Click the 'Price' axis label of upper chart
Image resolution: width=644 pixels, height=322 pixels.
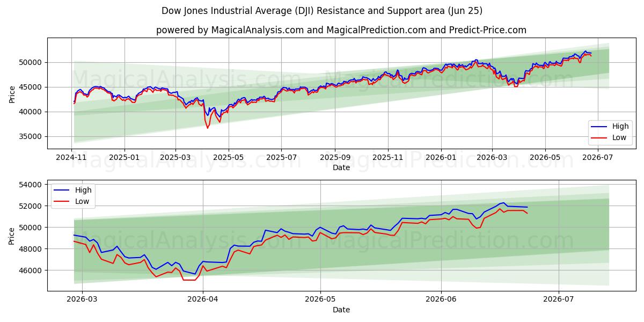tap(12, 93)
